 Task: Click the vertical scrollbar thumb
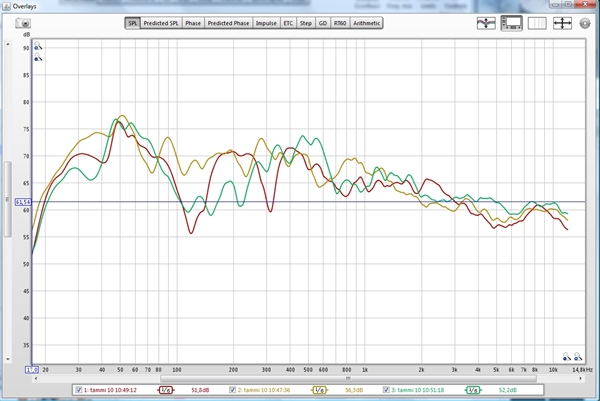pos(7,199)
